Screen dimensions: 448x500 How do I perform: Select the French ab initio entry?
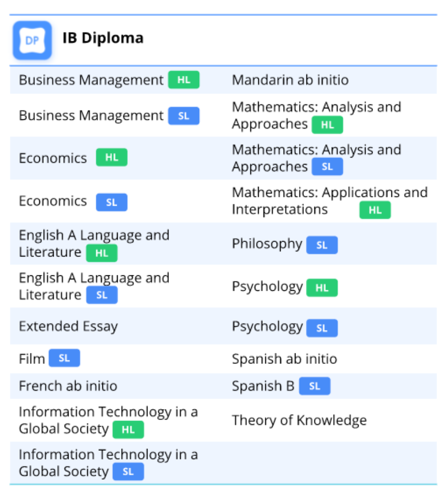pos(68,386)
